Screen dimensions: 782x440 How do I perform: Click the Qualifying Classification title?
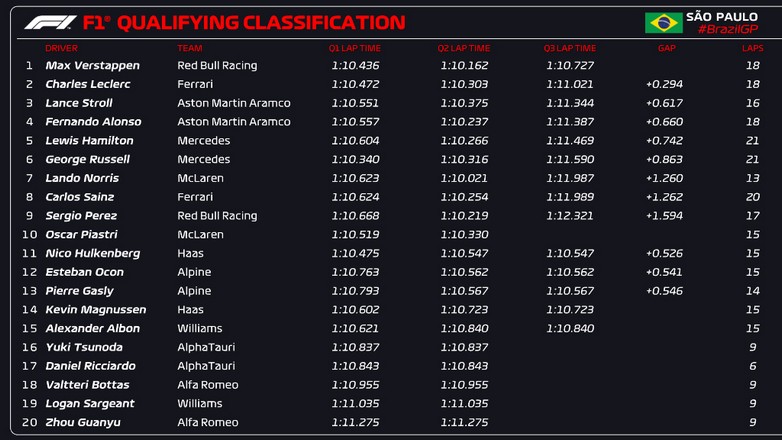[261, 22]
